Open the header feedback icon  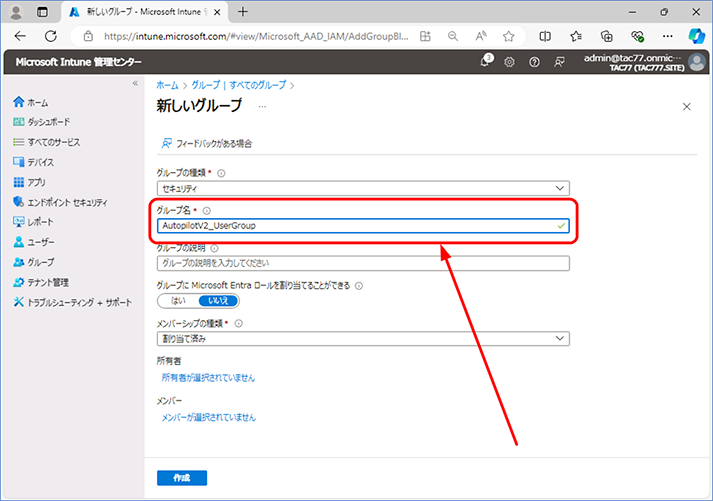tap(559, 62)
